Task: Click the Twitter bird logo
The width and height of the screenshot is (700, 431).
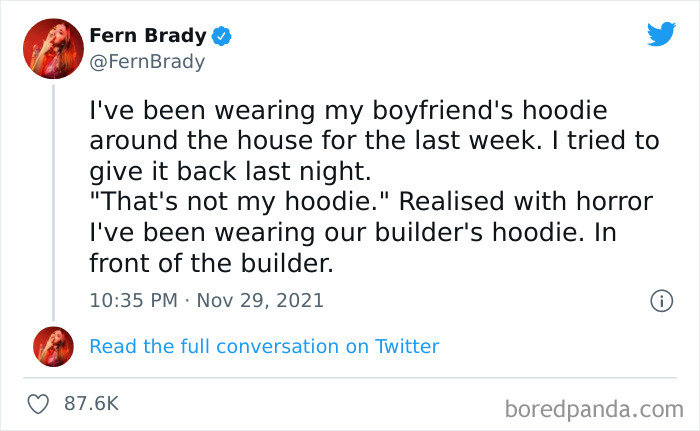Action: click(660, 35)
